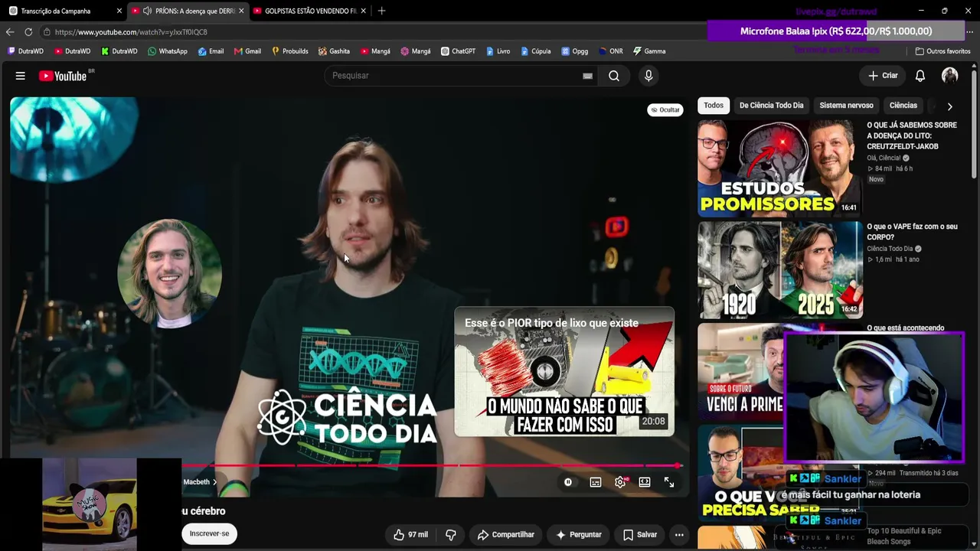
Task: Focus the Pesquisar search field
Action: point(459,76)
